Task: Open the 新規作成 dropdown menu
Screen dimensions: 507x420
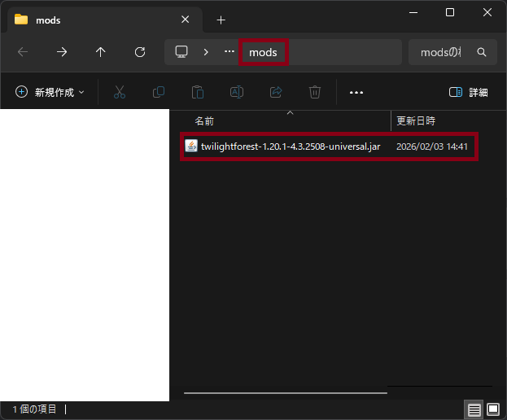Action: [x=50, y=93]
